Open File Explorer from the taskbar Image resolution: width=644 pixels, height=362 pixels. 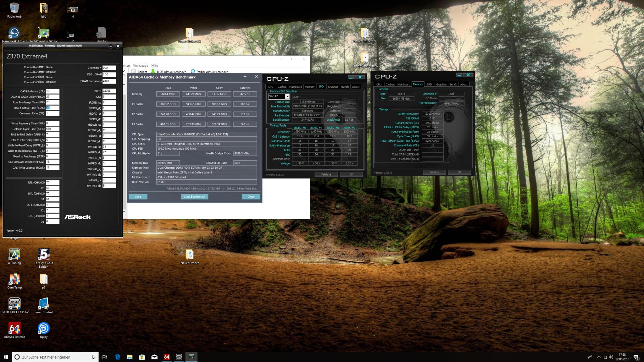tap(130, 357)
